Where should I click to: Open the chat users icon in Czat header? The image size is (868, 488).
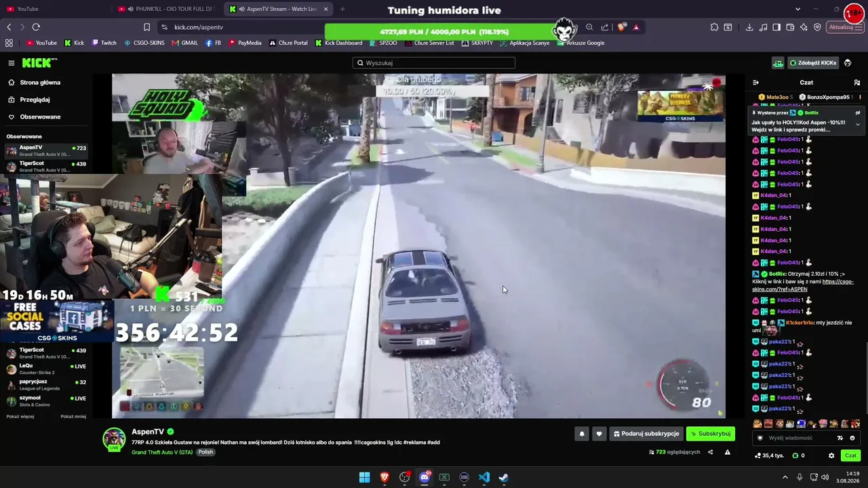point(857,83)
